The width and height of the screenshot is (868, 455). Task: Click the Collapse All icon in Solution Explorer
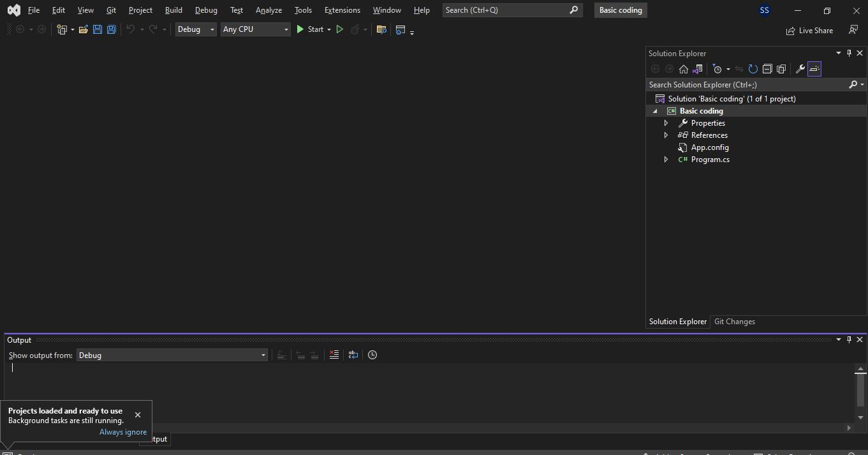point(767,69)
